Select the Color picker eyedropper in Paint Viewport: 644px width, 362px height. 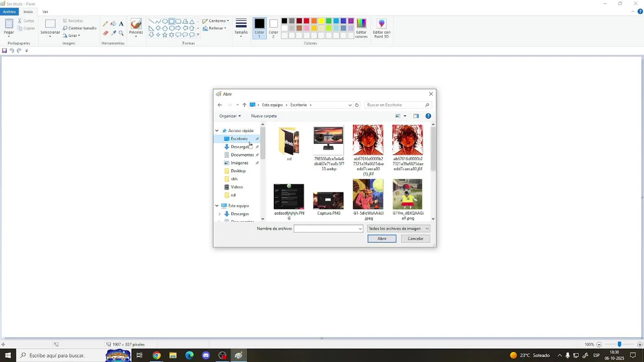[113, 33]
